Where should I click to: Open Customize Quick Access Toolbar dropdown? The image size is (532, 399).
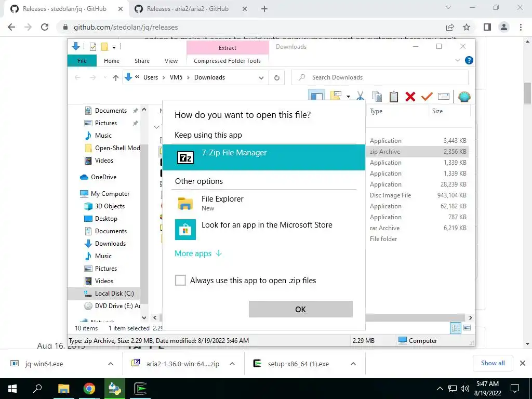click(x=114, y=47)
